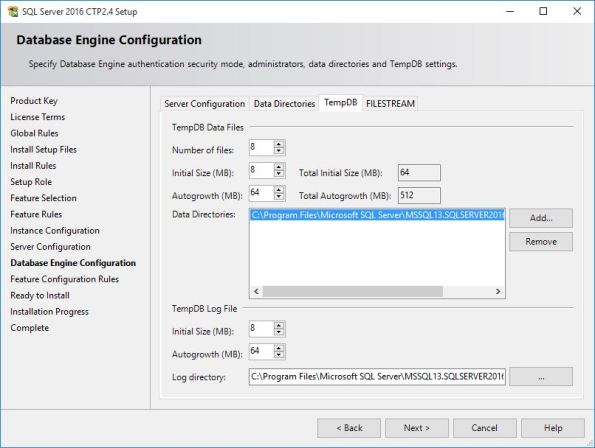Select the TempDB tab
Image resolution: width=595 pixels, height=448 pixels.
pos(340,103)
